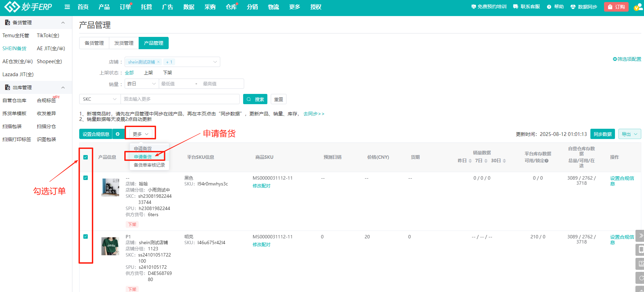This screenshot has height=292, width=644.
Task: Toggle the select-all header checkbox
Action: pos(86,157)
